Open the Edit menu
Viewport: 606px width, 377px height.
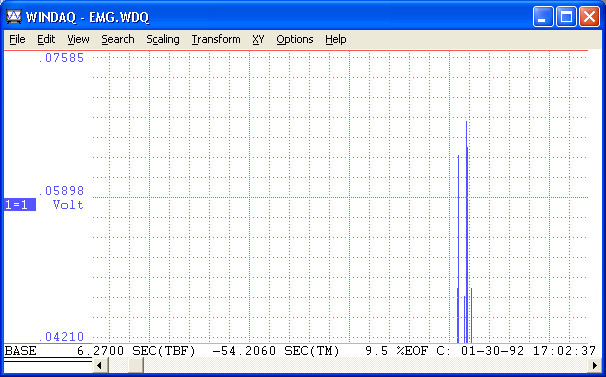(x=46, y=39)
